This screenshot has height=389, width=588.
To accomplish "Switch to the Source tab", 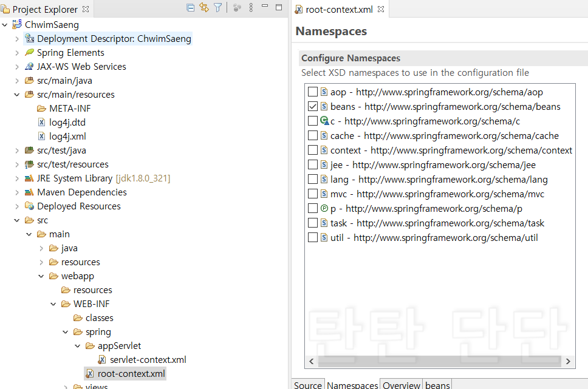I will click(x=308, y=385).
